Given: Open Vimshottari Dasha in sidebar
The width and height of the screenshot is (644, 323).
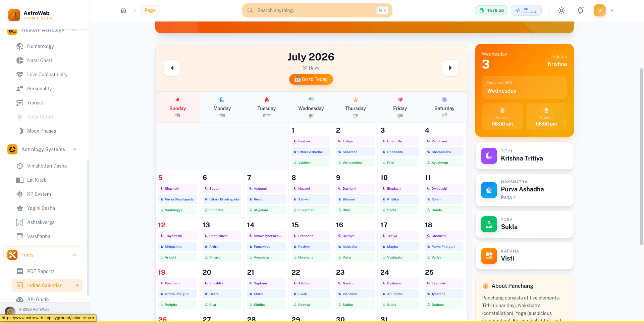Looking at the screenshot, I should pyautogui.click(x=47, y=166).
